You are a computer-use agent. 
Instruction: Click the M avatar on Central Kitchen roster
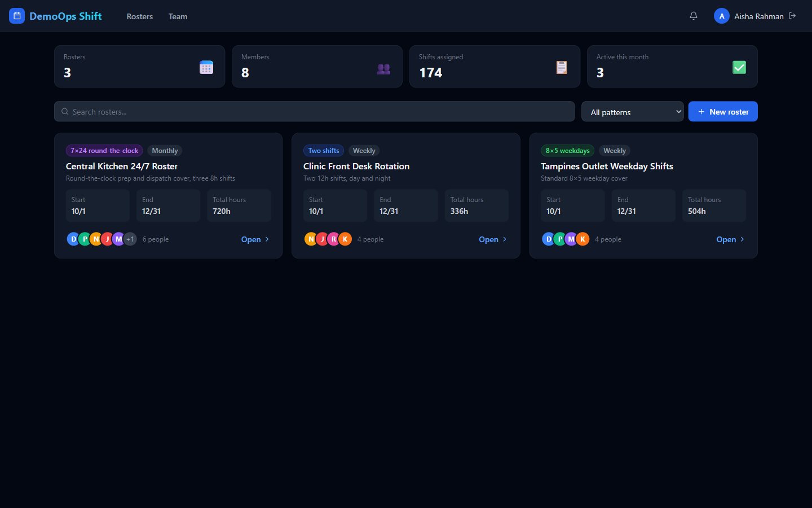118,239
